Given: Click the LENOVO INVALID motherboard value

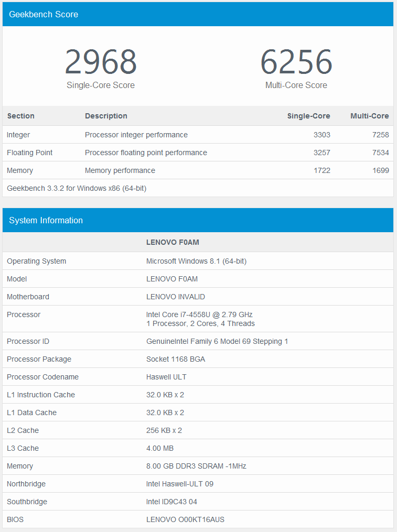Looking at the screenshot, I should tap(175, 297).
